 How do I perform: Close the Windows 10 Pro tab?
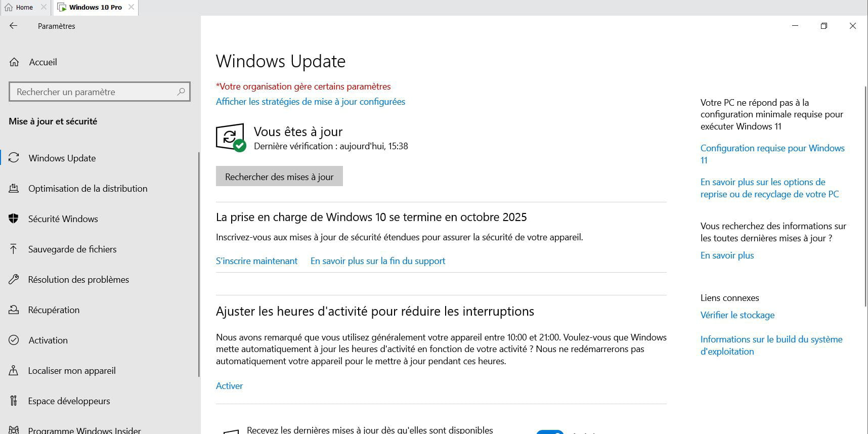(131, 7)
